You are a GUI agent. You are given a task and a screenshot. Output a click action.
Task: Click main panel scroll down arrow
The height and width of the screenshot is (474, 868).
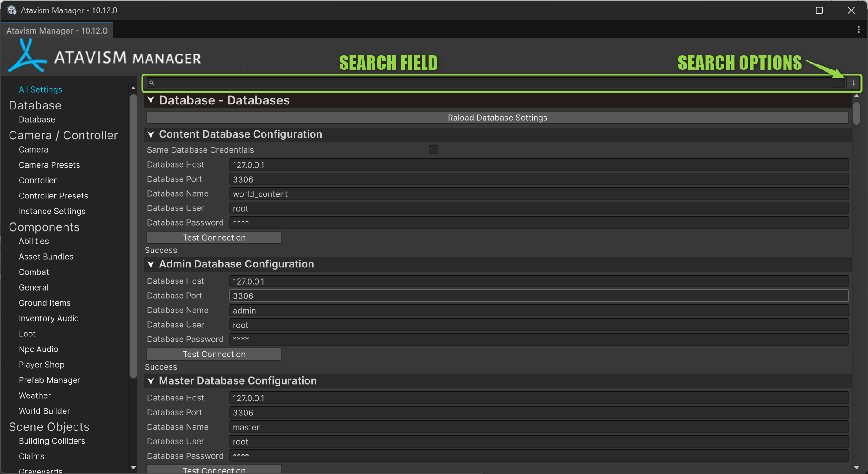857,468
